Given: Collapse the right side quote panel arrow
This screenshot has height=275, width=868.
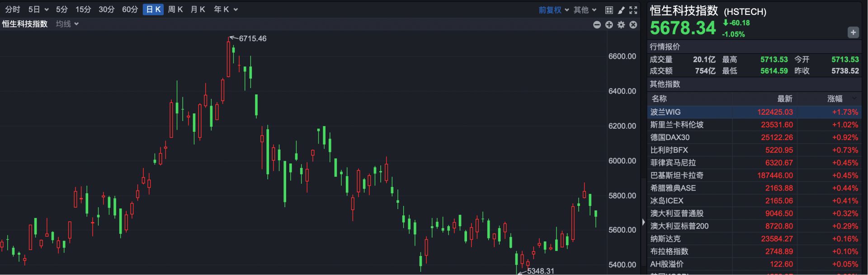Looking at the screenshot, I should pos(643,222).
